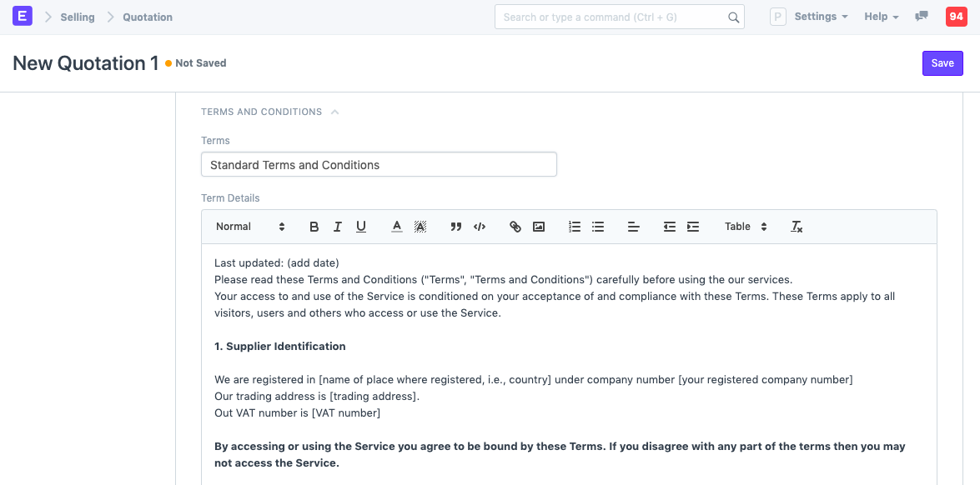
Task: Insert an image in the editor
Action: pyautogui.click(x=538, y=226)
